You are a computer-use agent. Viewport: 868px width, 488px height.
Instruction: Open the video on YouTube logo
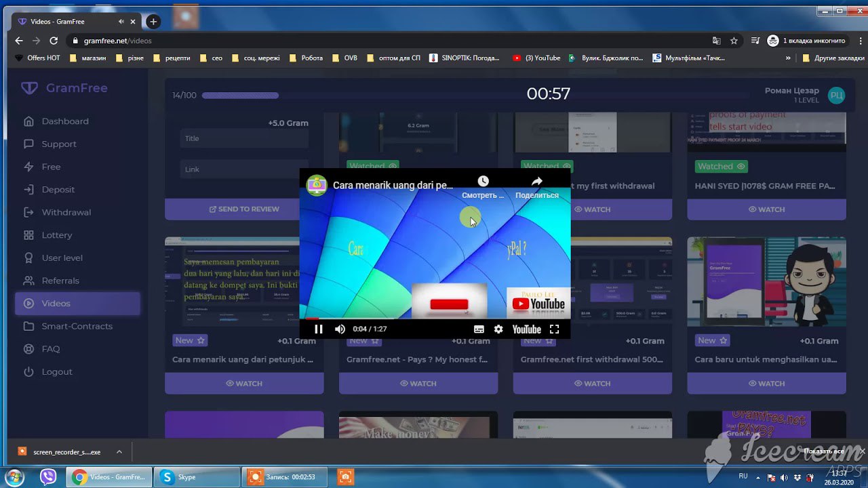click(x=526, y=329)
